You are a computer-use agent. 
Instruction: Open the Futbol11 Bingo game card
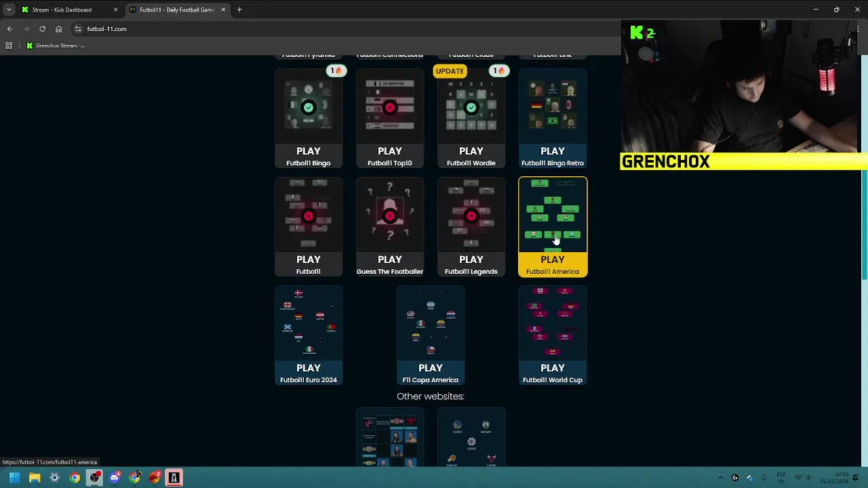click(309, 119)
